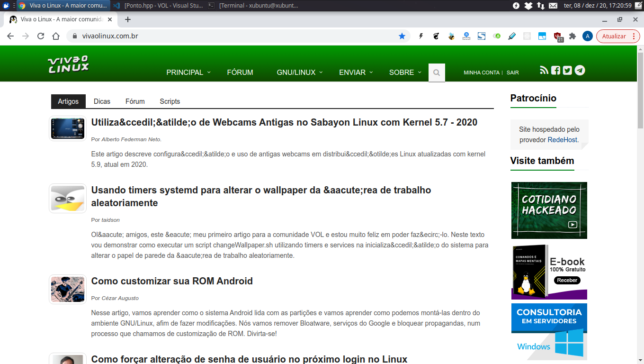
Task: Select the Artigos tab
Action: 68,101
